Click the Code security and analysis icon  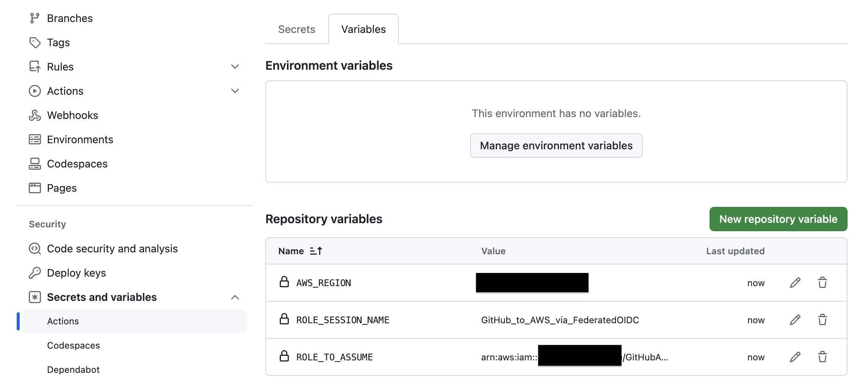point(35,249)
